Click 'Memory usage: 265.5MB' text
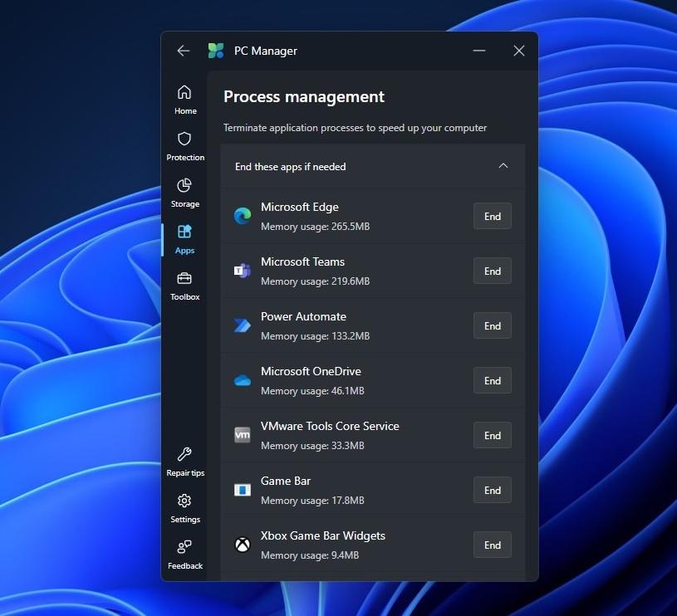 point(315,227)
